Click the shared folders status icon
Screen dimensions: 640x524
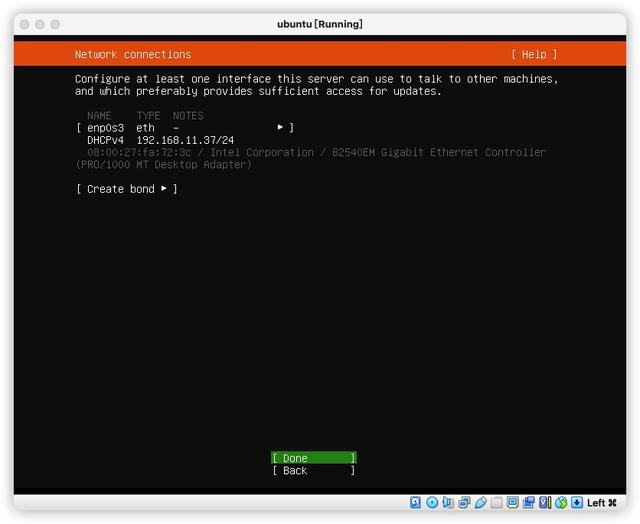(x=496, y=502)
